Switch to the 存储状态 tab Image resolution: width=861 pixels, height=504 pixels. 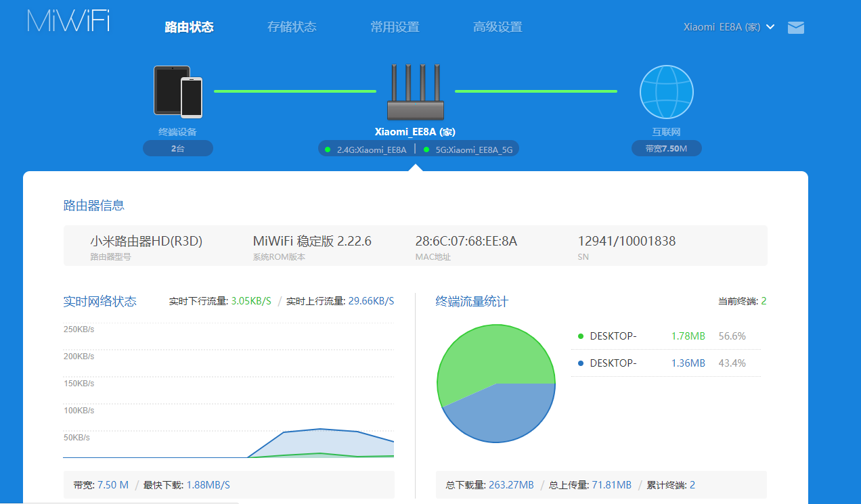[x=292, y=27]
